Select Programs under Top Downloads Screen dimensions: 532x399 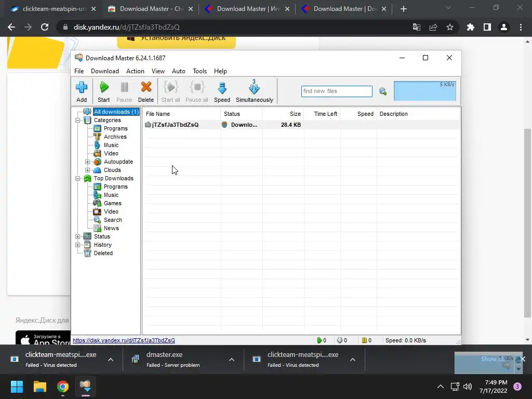point(115,187)
